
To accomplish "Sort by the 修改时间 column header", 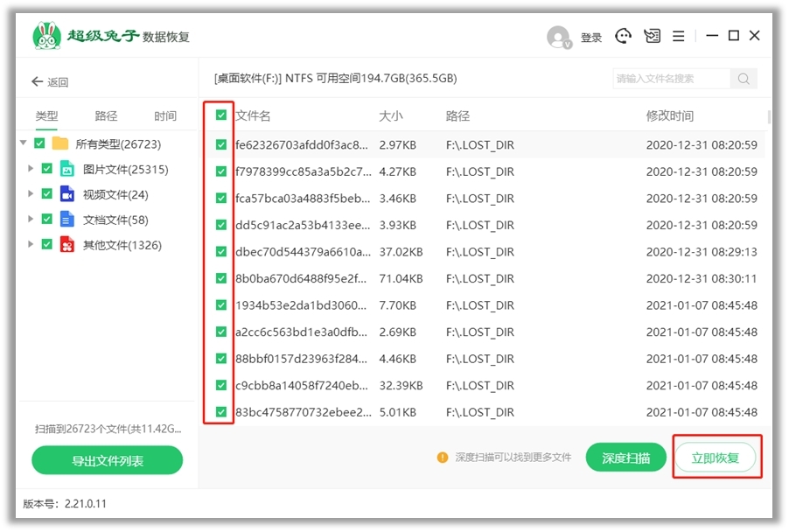I will pos(670,116).
